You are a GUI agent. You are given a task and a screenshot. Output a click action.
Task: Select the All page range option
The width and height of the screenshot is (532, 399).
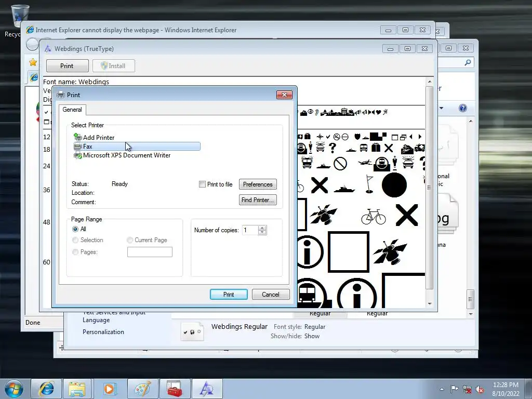(75, 229)
